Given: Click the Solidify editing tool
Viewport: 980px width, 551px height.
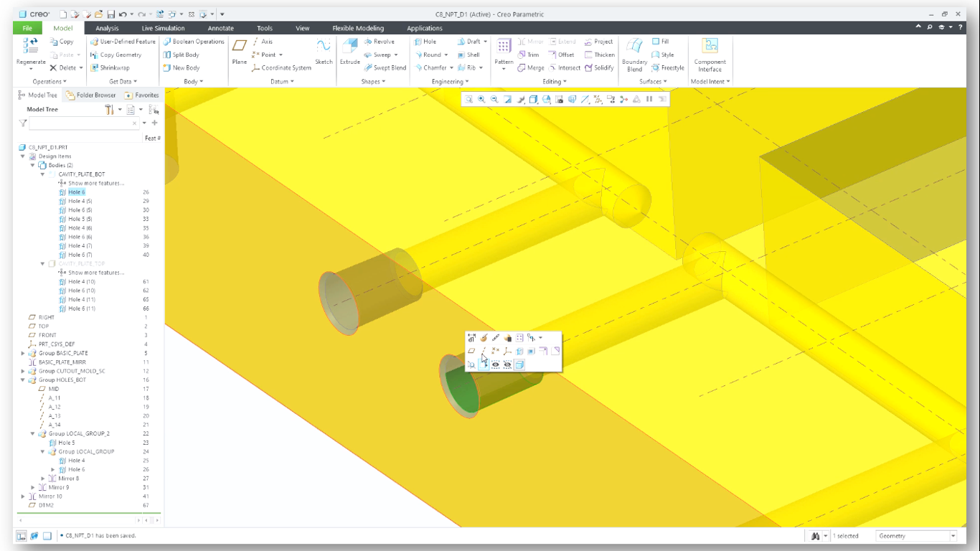Looking at the screenshot, I should tap(599, 67).
